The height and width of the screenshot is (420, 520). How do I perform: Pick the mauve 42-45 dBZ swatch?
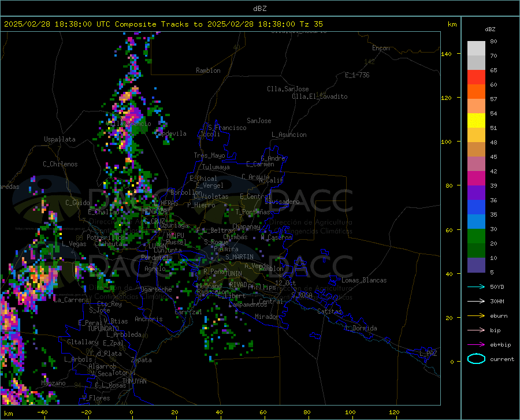(x=476, y=164)
